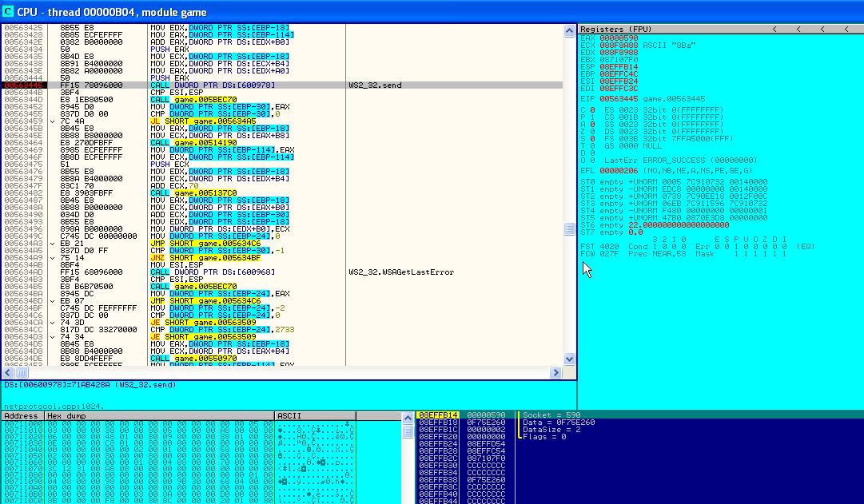Click leftmost arrow in Registers header
864x504 pixels.
[774, 30]
